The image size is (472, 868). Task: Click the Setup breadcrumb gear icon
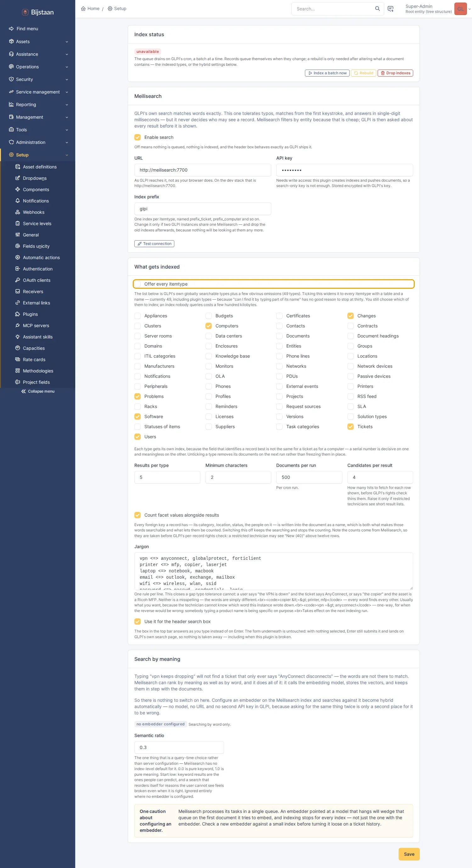click(x=110, y=9)
